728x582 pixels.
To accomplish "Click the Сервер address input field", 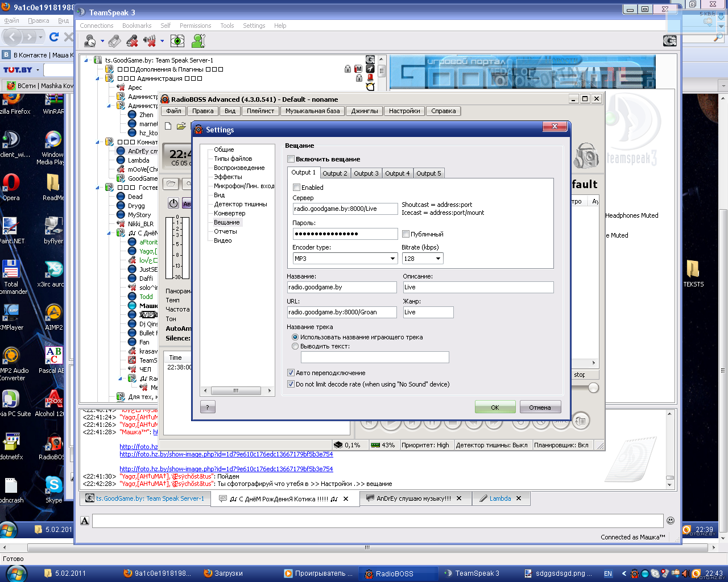I will point(345,209).
